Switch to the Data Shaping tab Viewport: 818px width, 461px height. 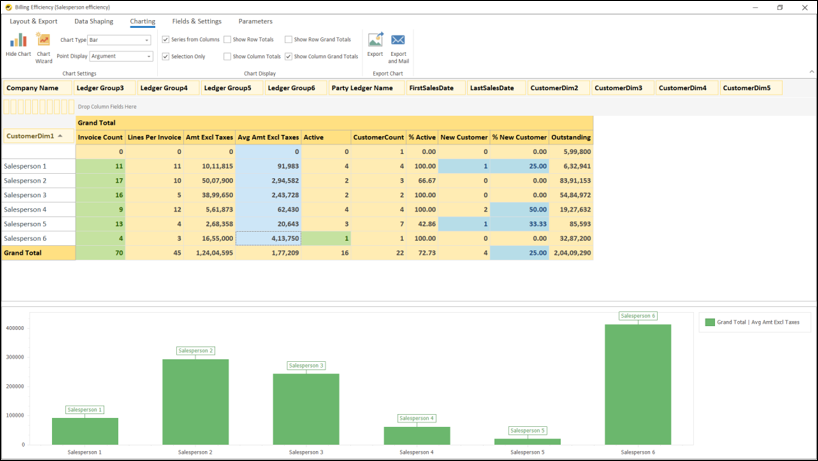click(94, 21)
